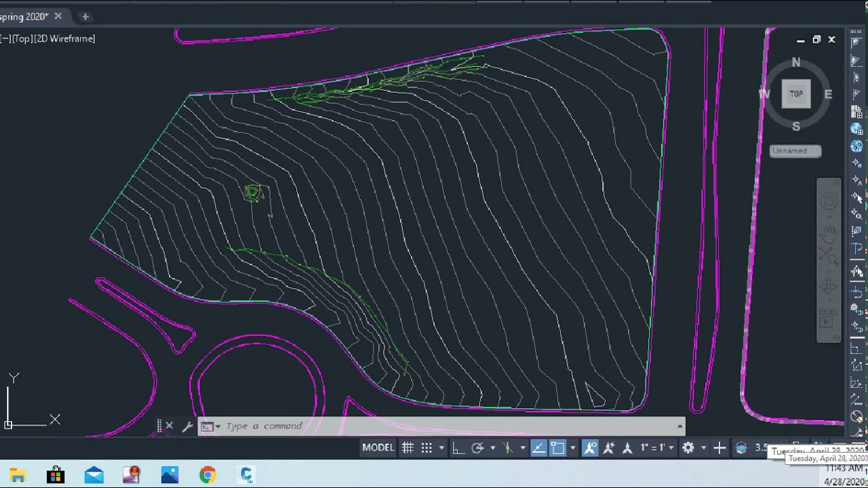868x488 pixels.
Task: Click zoom extents on navigation bar
Action: tap(829, 256)
